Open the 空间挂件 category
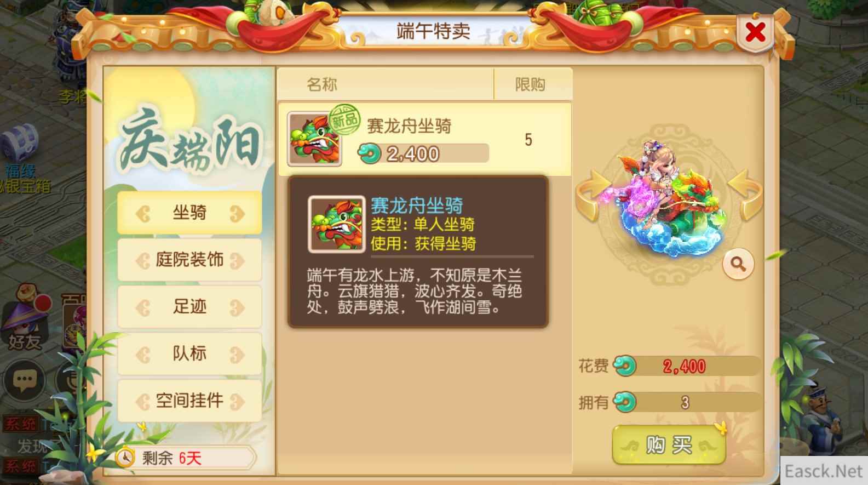Image resolution: width=868 pixels, height=485 pixels. [x=189, y=401]
